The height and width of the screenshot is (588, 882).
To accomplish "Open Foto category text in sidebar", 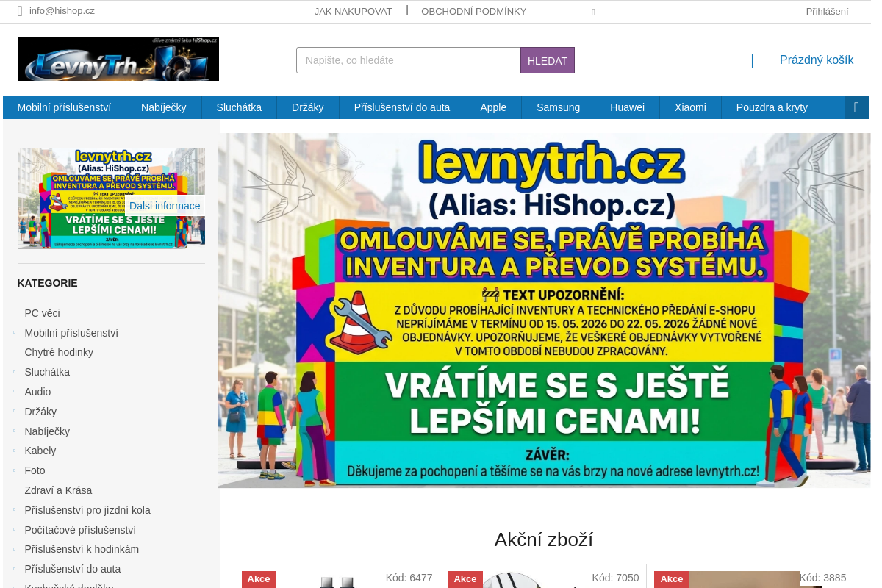I will [x=35, y=470].
